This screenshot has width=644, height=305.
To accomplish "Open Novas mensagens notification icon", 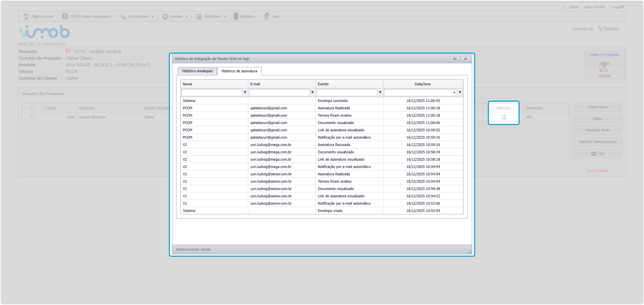I will [65, 16].
